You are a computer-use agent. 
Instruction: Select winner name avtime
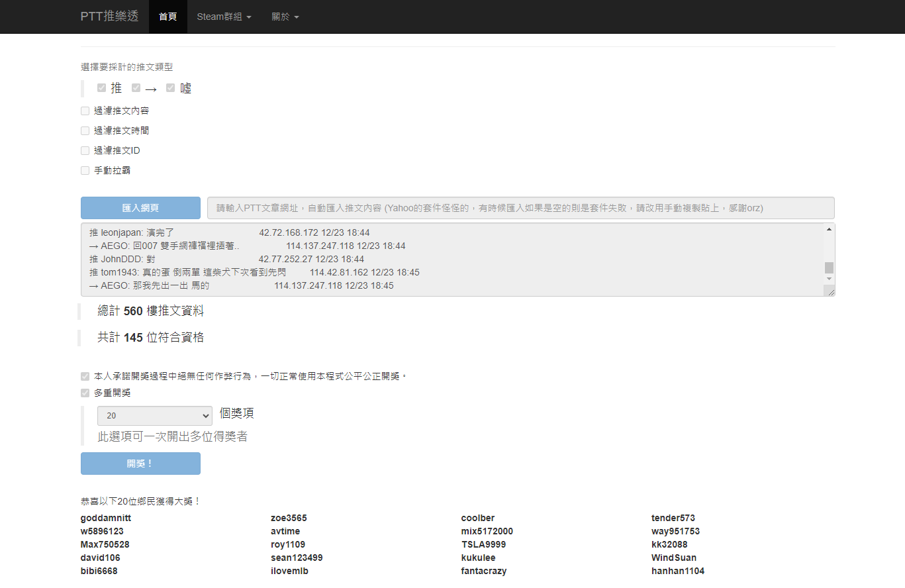coord(285,531)
